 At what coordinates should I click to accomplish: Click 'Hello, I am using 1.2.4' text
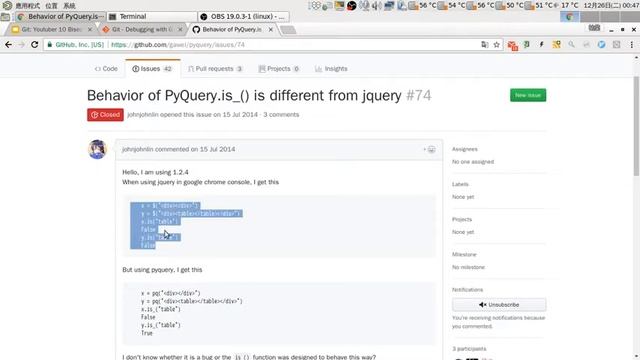click(155, 172)
